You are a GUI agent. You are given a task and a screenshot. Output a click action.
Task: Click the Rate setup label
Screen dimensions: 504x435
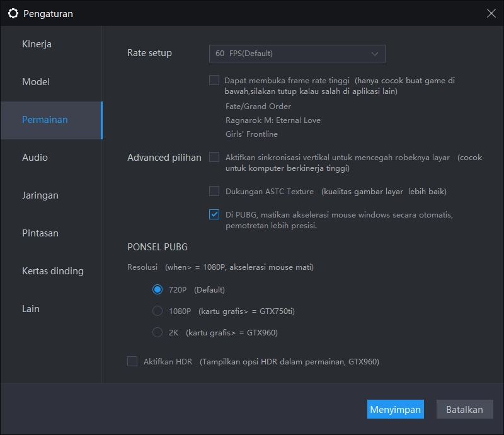tap(149, 53)
